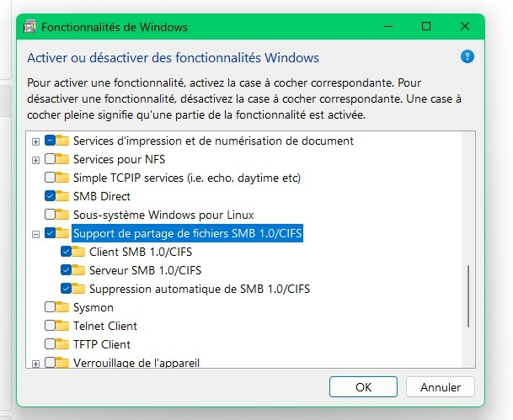Click the TFTP Client folder icon

tap(63, 344)
